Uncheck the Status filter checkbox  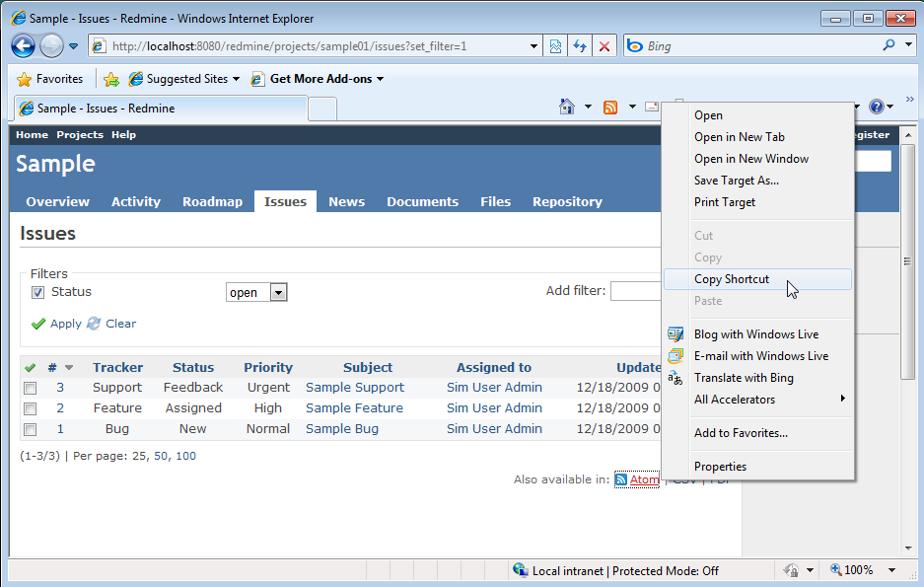click(x=37, y=292)
